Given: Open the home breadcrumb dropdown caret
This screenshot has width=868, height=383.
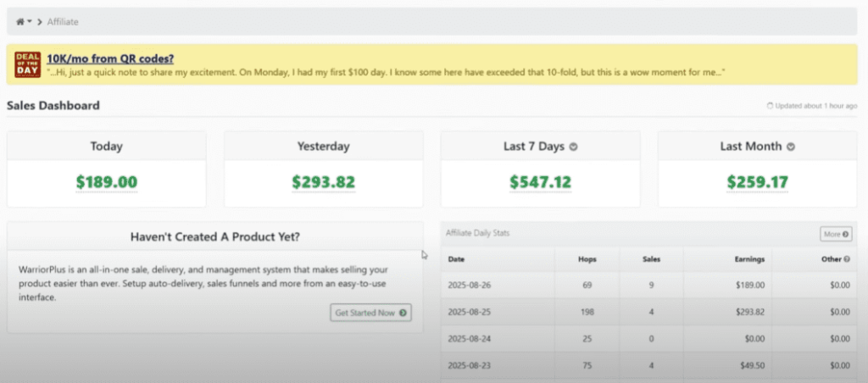Looking at the screenshot, I should pyautogui.click(x=30, y=21).
